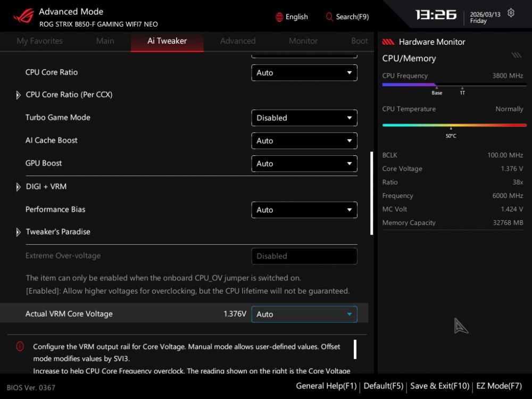Click the Hardware Monitor stripes icon
Viewport: 532px width, 399px height.
pyautogui.click(x=388, y=42)
